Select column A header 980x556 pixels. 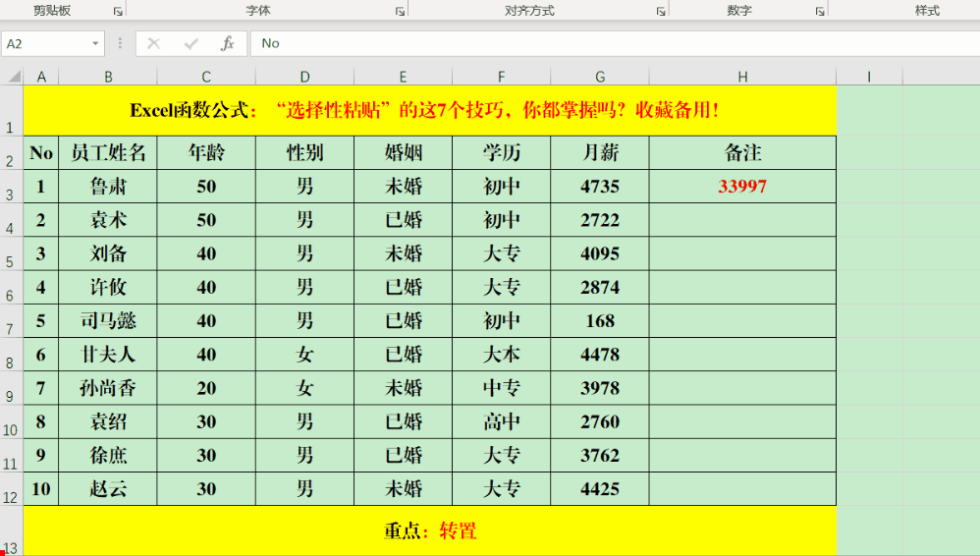click(x=41, y=77)
